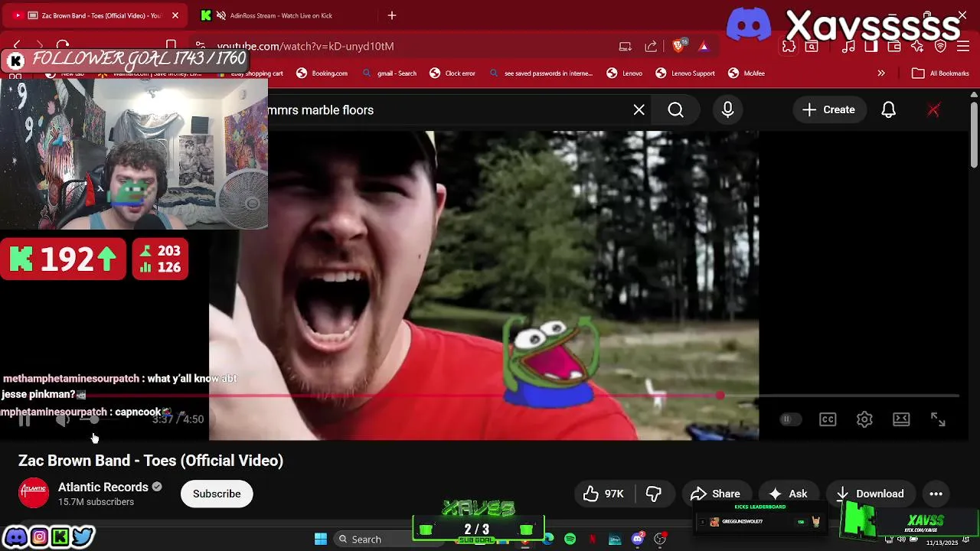Image resolution: width=980 pixels, height=551 pixels.
Task: Open Brave Wallet icon
Action: point(893,47)
